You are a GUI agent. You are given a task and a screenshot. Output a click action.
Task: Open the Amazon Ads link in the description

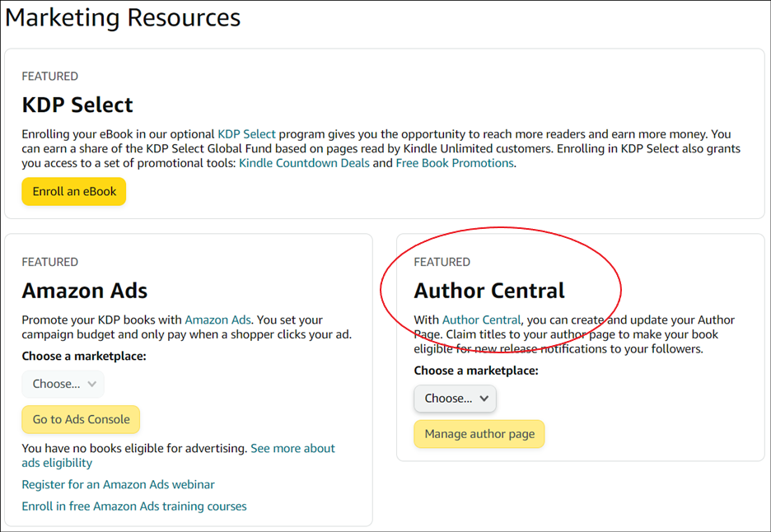[217, 320]
